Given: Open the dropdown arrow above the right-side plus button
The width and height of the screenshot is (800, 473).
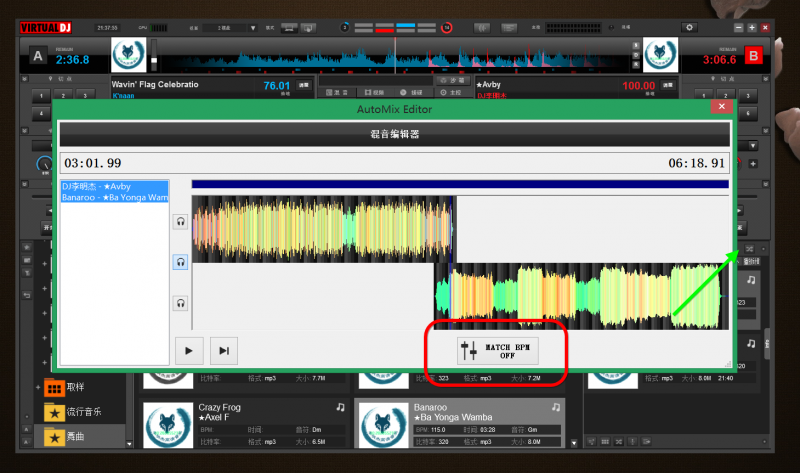Looking at the screenshot, I should [753, 146].
